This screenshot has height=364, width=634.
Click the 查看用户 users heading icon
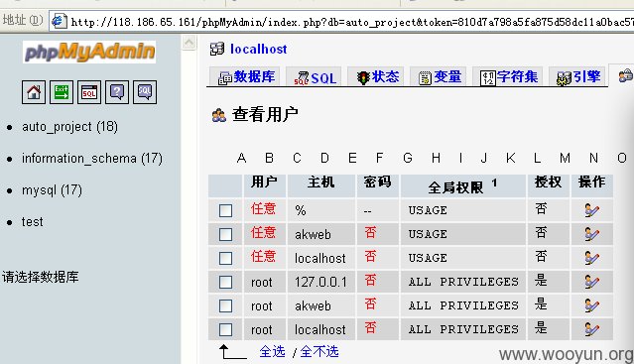[219, 115]
